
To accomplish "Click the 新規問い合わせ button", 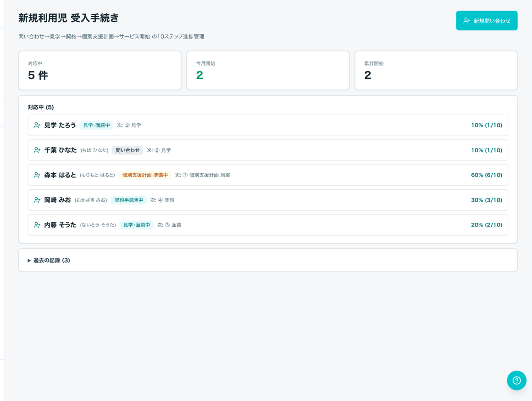I will click(x=487, y=21).
